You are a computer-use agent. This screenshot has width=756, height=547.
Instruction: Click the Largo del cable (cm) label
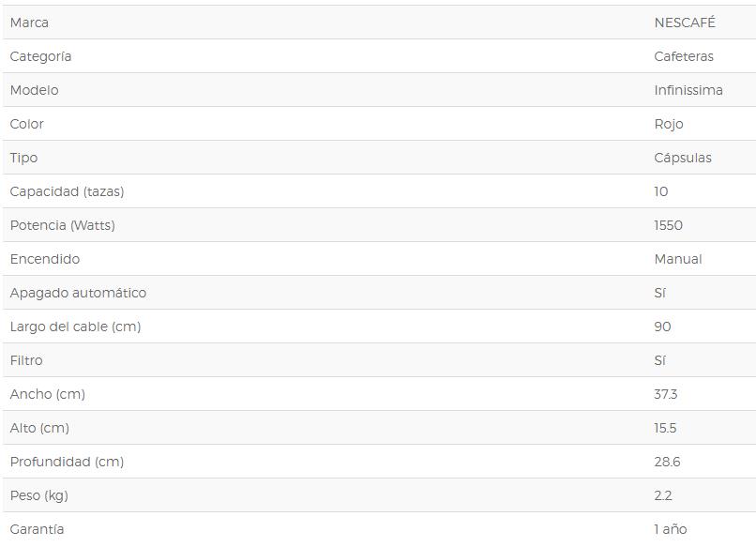[x=75, y=327]
